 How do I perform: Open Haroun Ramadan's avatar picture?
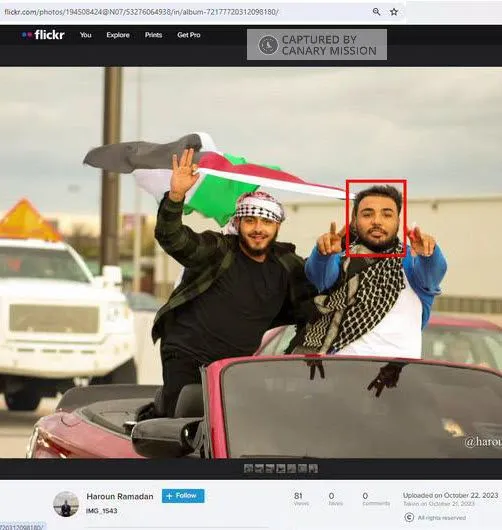[66, 504]
